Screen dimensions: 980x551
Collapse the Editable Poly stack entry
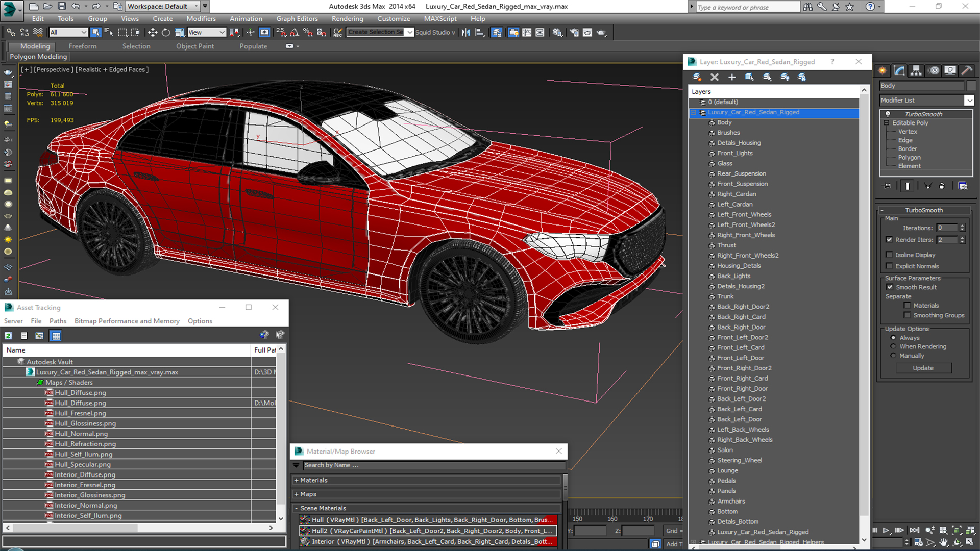click(887, 123)
